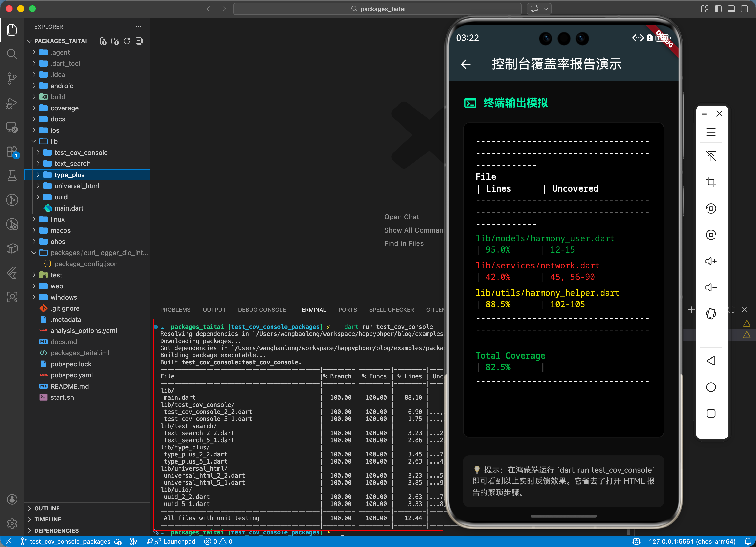
Task: Click the Open Chat link
Action: [401, 217]
